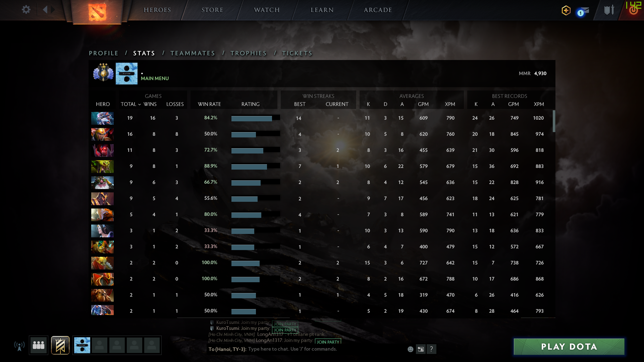Click the chat help question mark button
The width and height of the screenshot is (644, 362).
coord(432,349)
